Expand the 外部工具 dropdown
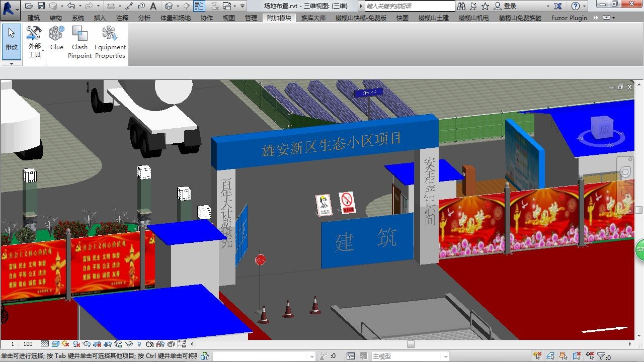Screen dimensions: 644x362 pos(35,50)
